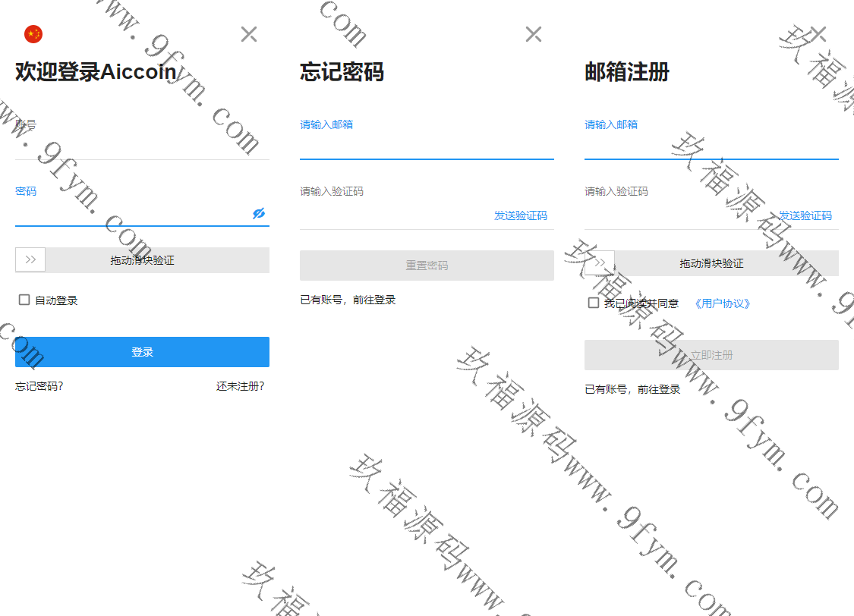The height and width of the screenshot is (616, 854).
Task: Open the 忘记密码? link
Action: click(39, 386)
